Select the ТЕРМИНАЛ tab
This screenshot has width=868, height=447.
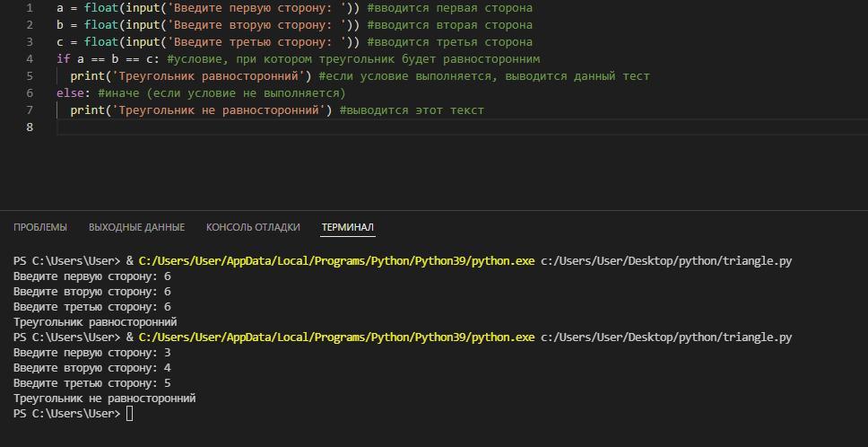coord(348,227)
